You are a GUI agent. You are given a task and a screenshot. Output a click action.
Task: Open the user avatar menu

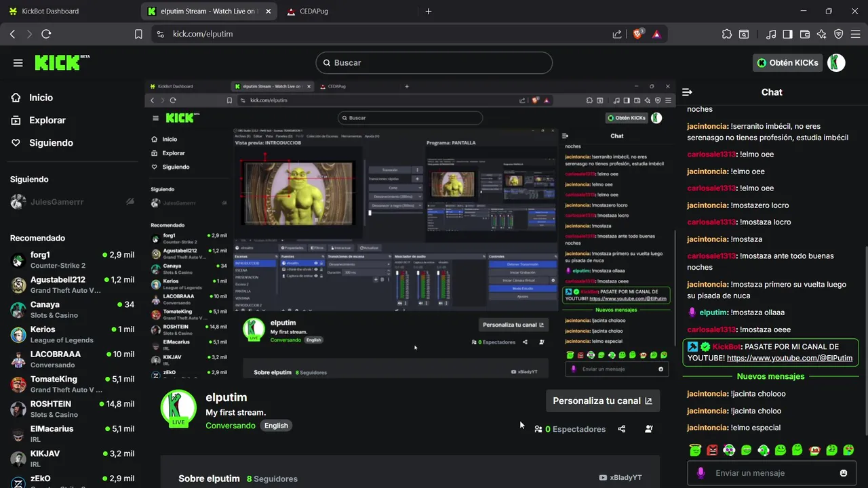(x=836, y=62)
